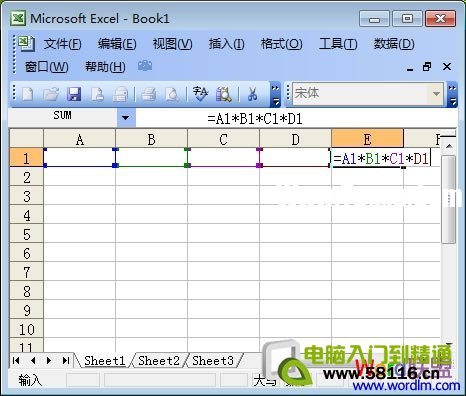Open the font name dropdown arrow
466x396 pixels.
[436, 94]
